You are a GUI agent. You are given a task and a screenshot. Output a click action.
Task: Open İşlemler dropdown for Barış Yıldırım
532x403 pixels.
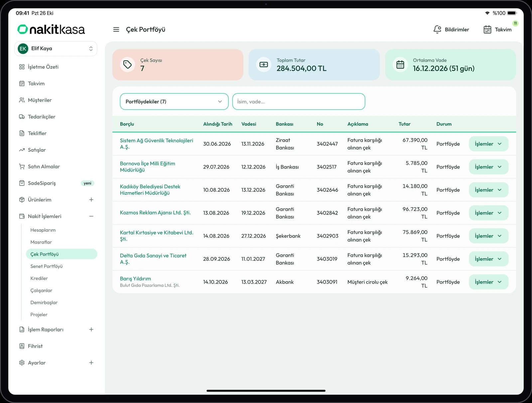coord(488,282)
